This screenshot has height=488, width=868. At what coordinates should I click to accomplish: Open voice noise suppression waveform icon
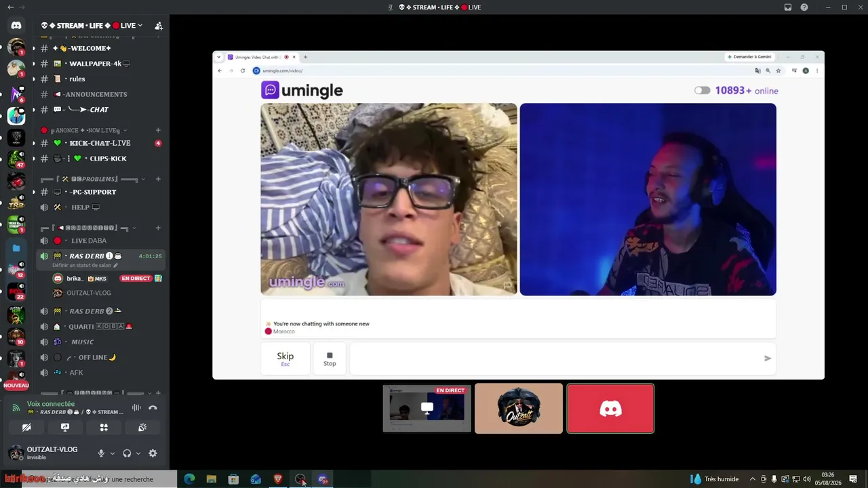coord(136,407)
